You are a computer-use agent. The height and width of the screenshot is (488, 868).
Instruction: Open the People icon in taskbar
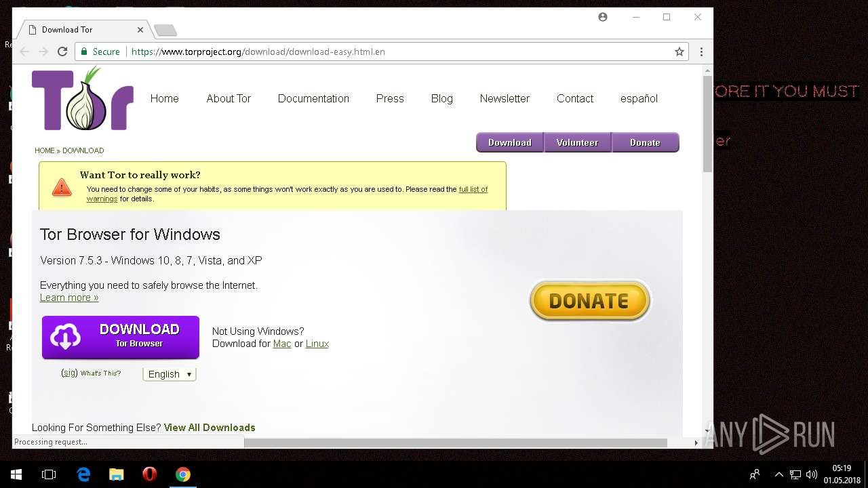pyautogui.click(x=754, y=474)
